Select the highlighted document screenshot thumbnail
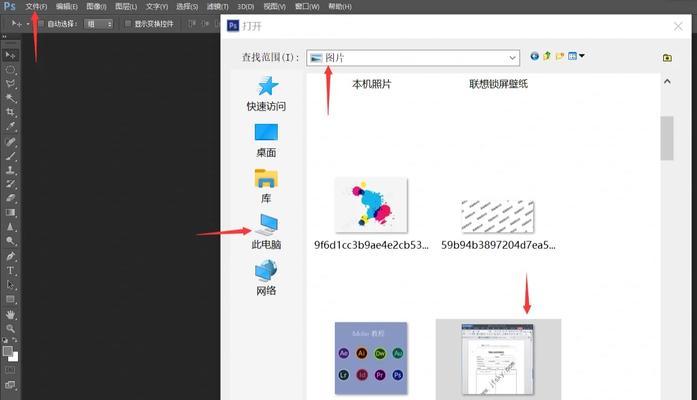Viewport: 697px width, 400px height. tap(498, 359)
